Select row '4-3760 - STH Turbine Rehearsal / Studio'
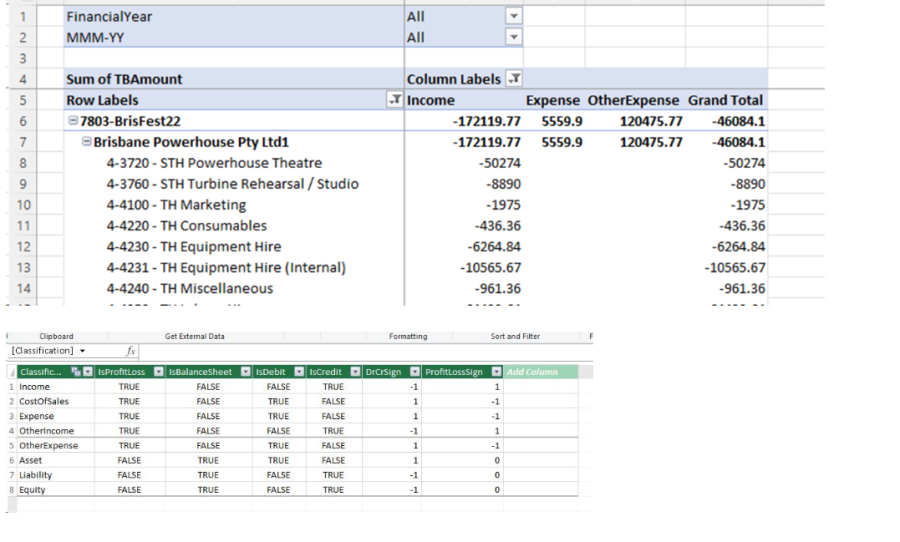 (x=232, y=184)
